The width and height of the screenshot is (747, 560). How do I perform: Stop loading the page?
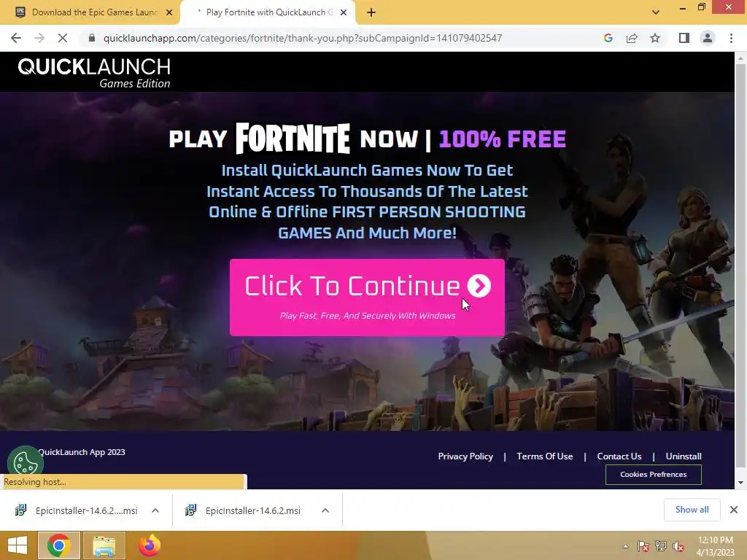pos(63,38)
